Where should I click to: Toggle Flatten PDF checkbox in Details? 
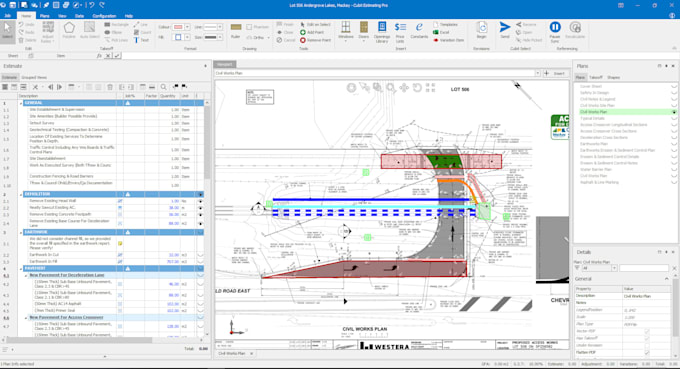pyautogui.click(x=647, y=353)
